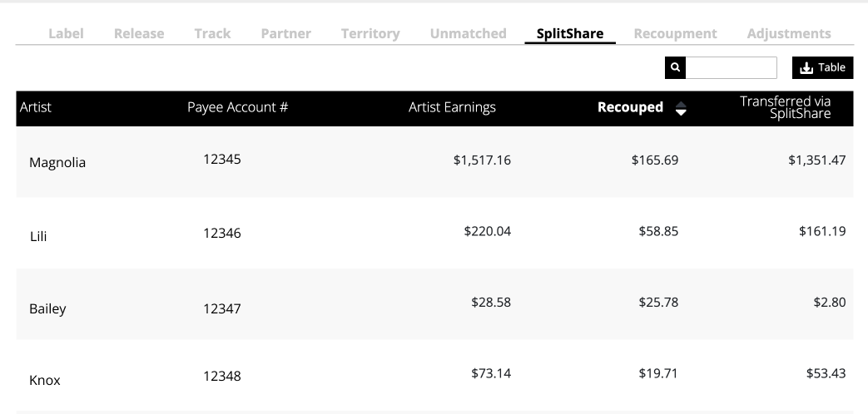This screenshot has height=414, width=868.
Task: Click the search magnifier icon
Action: tap(675, 67)
